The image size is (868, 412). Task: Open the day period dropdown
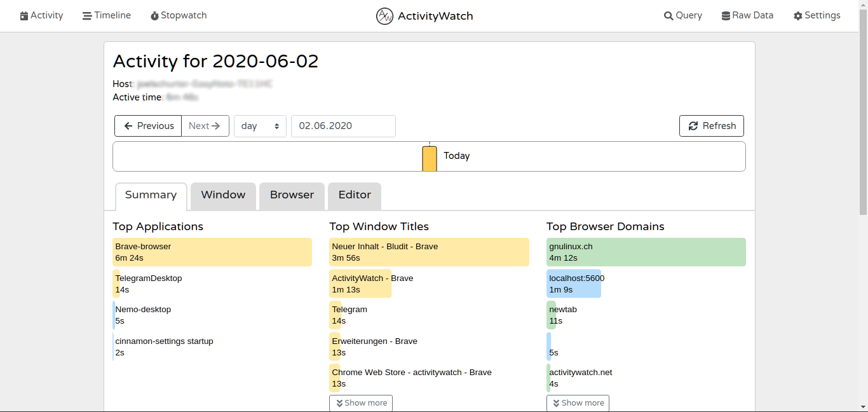260,126
